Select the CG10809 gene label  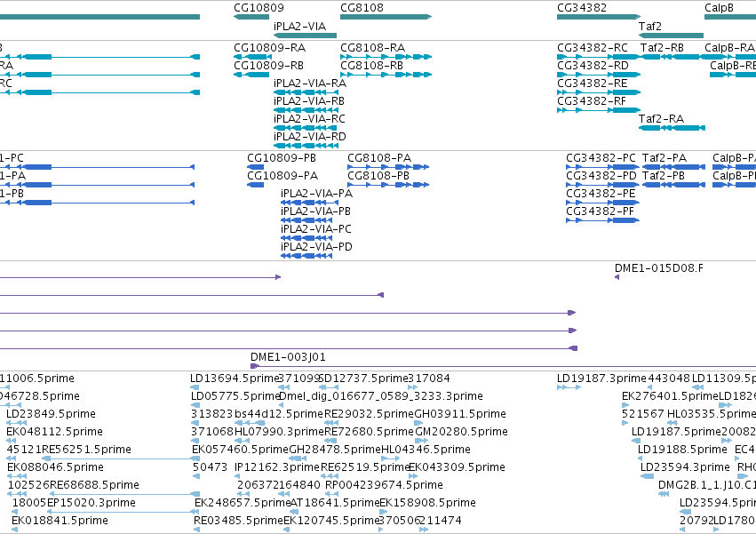tap(259, 8)
